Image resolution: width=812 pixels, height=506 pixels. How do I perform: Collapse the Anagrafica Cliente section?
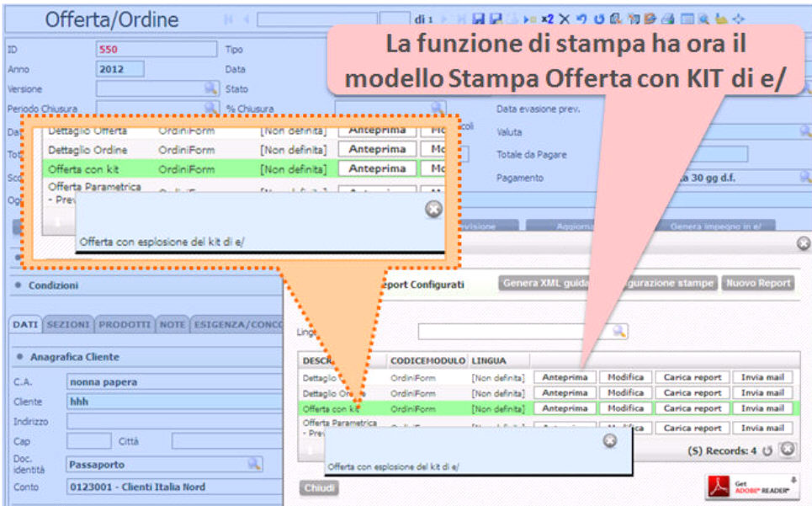point(23,357)
